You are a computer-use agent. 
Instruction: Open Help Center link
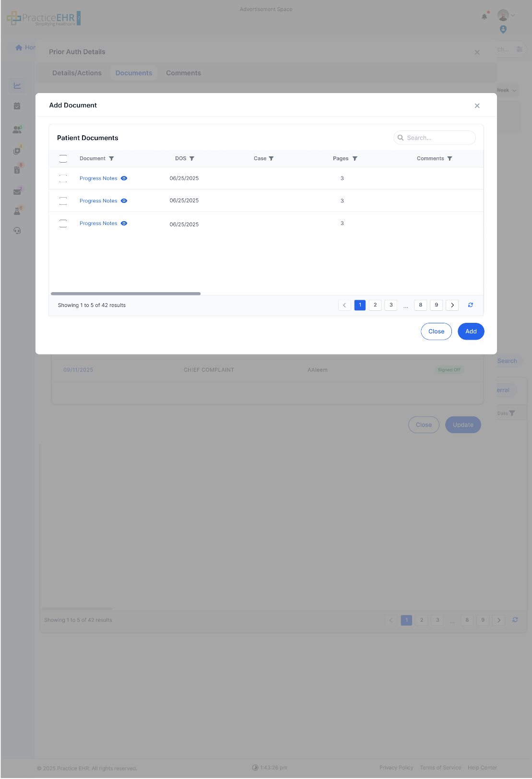tap(482, 767)
